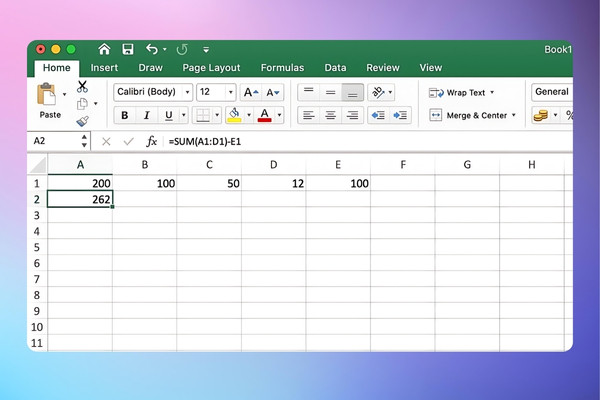Click cell D1 containing 12
The image size is (600, 400).
click(x=274, y=183)
